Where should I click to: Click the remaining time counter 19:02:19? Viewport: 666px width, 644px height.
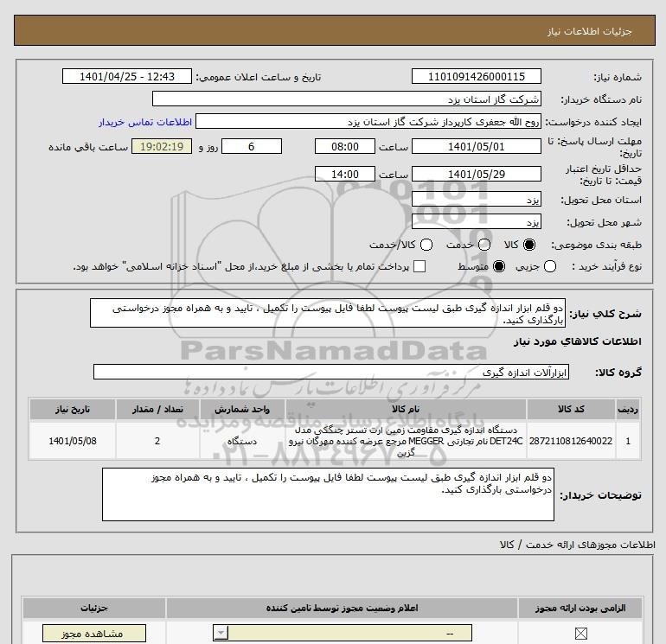pos(162,146)
